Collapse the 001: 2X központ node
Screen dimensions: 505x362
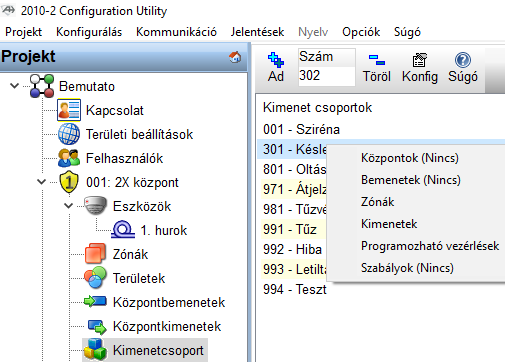tap(41, 182)
